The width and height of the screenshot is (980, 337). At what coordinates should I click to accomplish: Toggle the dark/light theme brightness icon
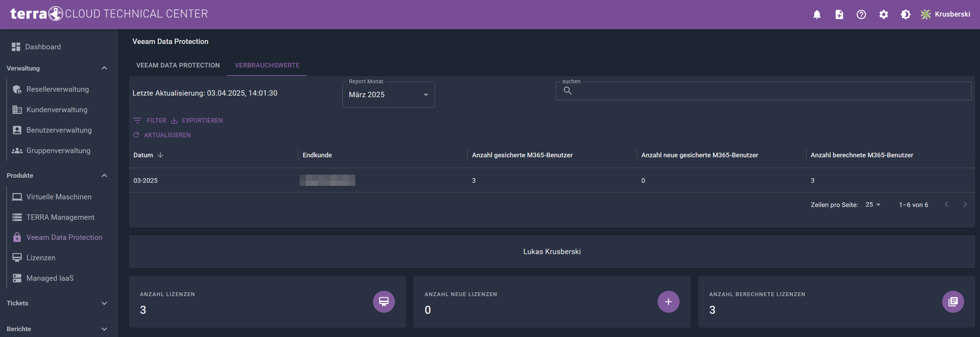click(x=906, y=14)
